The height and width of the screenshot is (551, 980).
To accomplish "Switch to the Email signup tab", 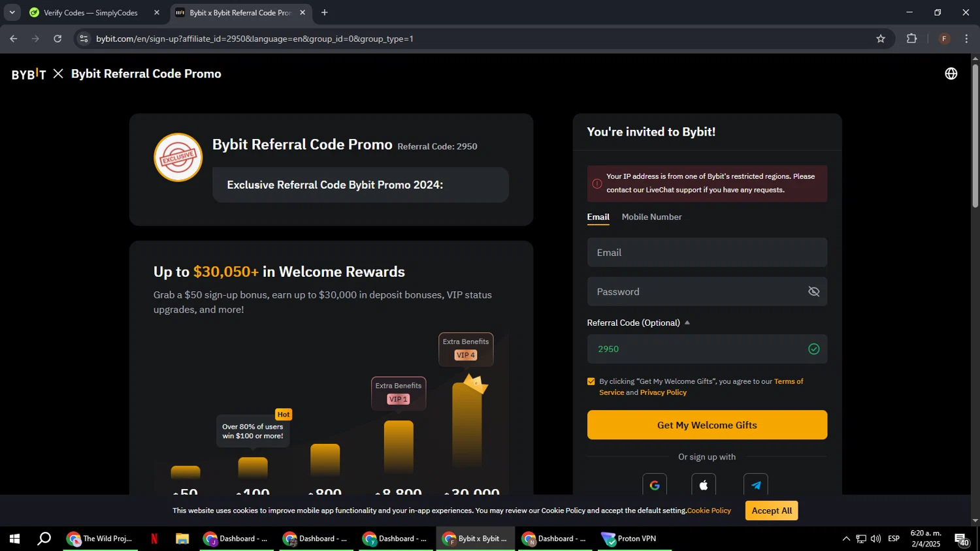I will (x=598, y=217).
